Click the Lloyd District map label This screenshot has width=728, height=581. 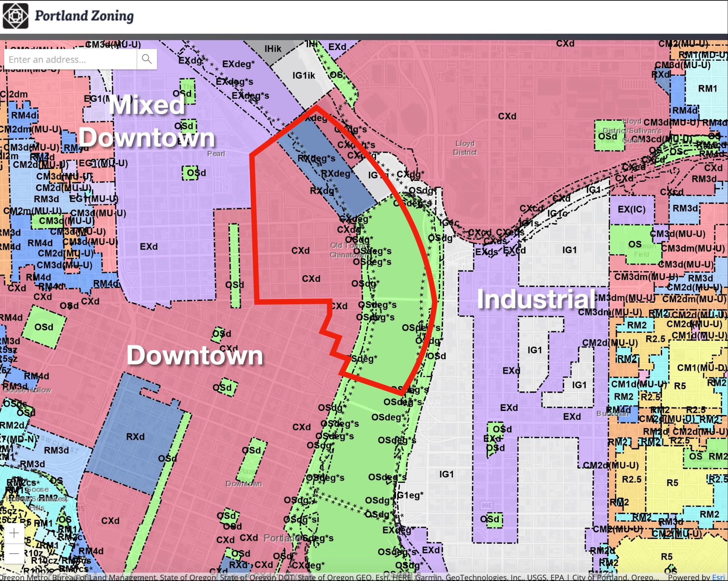[x=465, y=148]
